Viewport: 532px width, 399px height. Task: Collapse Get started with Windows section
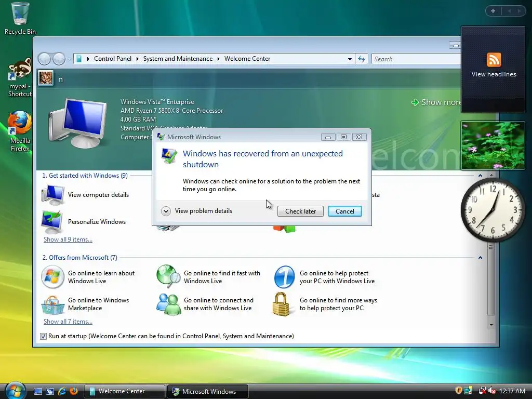(x=480, y=176)
